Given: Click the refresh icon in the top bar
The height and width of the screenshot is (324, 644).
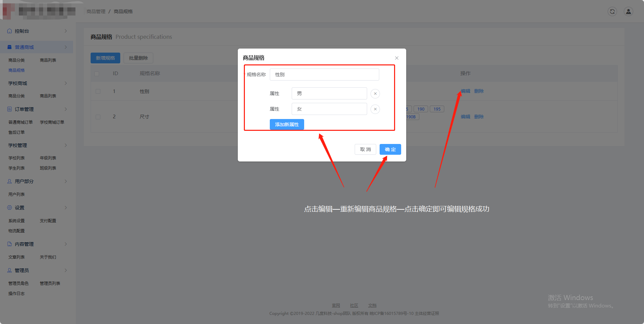Looking at the screenshot, I should (x=612, y=11).
